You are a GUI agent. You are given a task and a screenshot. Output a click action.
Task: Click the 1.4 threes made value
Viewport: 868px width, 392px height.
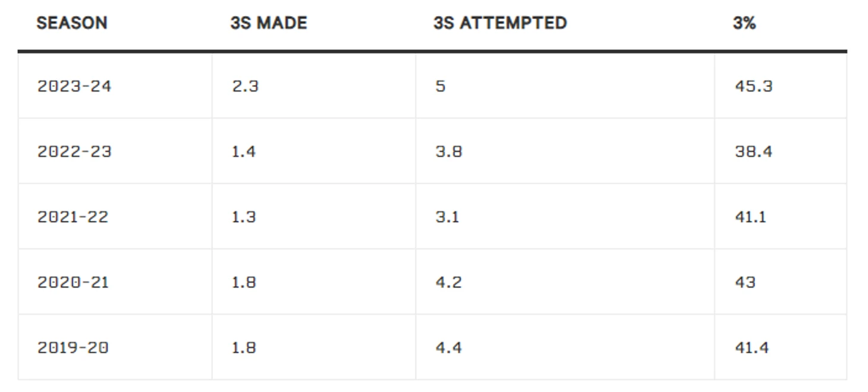point(244,151)
